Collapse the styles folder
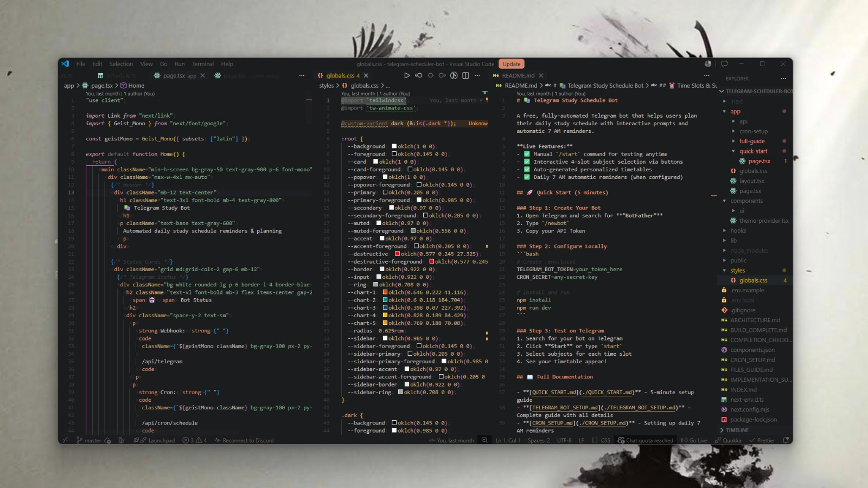Image resolution: width=868 pixels, height=488 pixels. [724, 270]
